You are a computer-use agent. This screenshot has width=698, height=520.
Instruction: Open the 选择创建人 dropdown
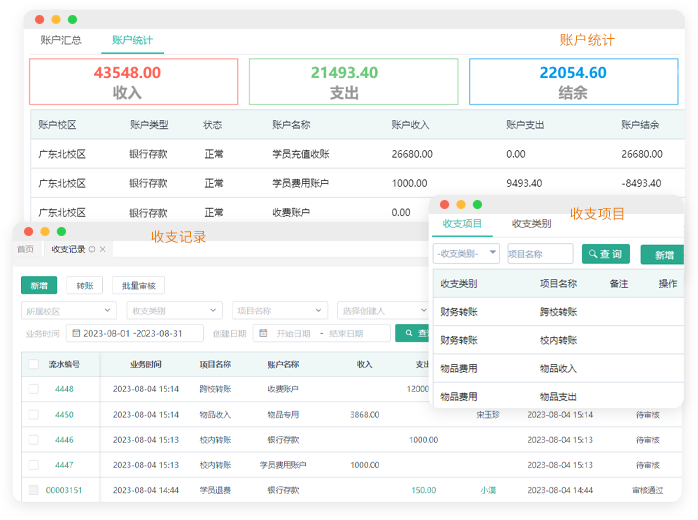(383, 311)
